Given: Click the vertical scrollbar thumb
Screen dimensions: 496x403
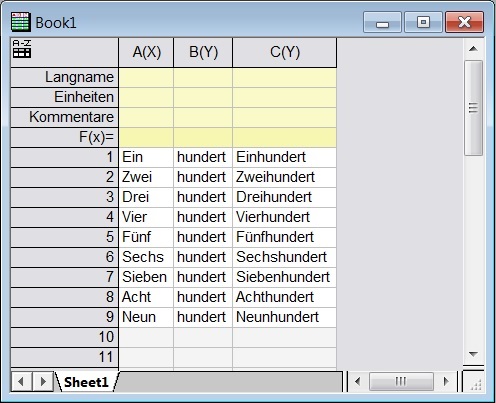Looking at the screenshot, I should click(x=473, y=108).
